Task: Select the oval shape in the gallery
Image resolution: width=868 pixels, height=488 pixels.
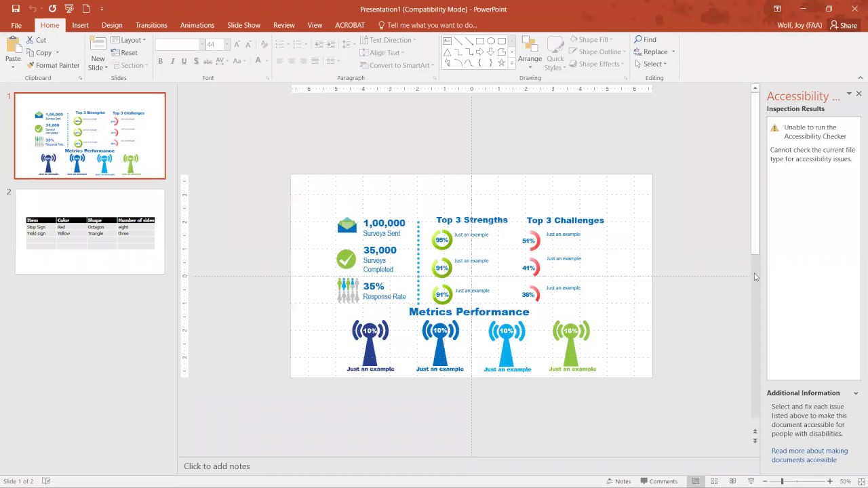Action: pyautogui.click(x=490, y=41)
